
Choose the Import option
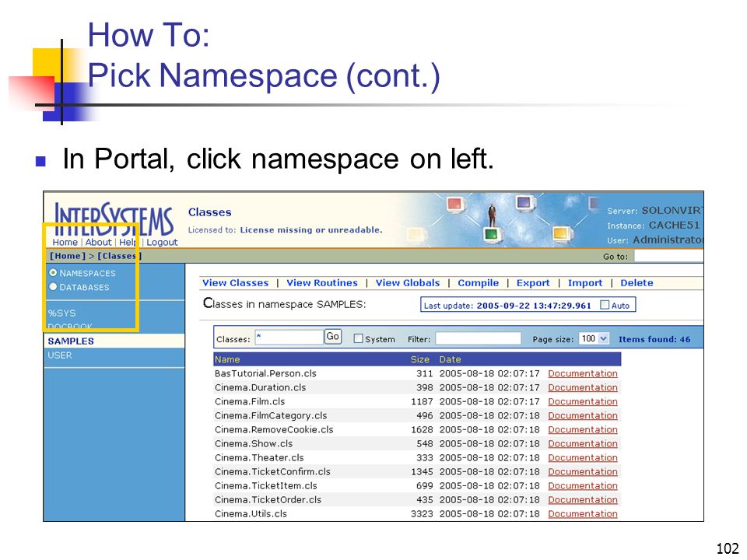[x=585, y=283]
